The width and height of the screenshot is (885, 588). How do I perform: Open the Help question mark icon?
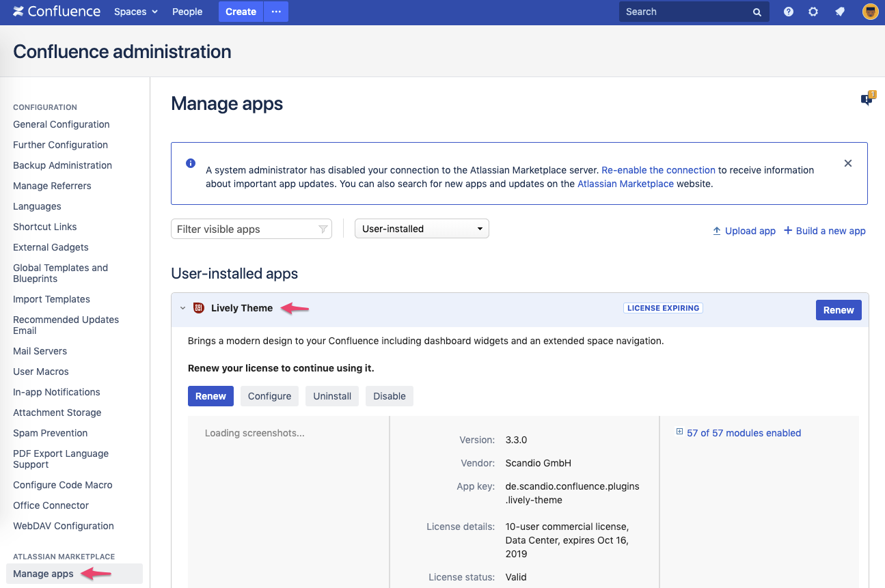point(789,12)
